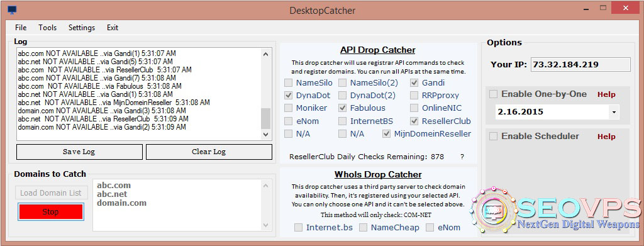Select abc.com in Domains to Catch list

click(x=114, y=185)
